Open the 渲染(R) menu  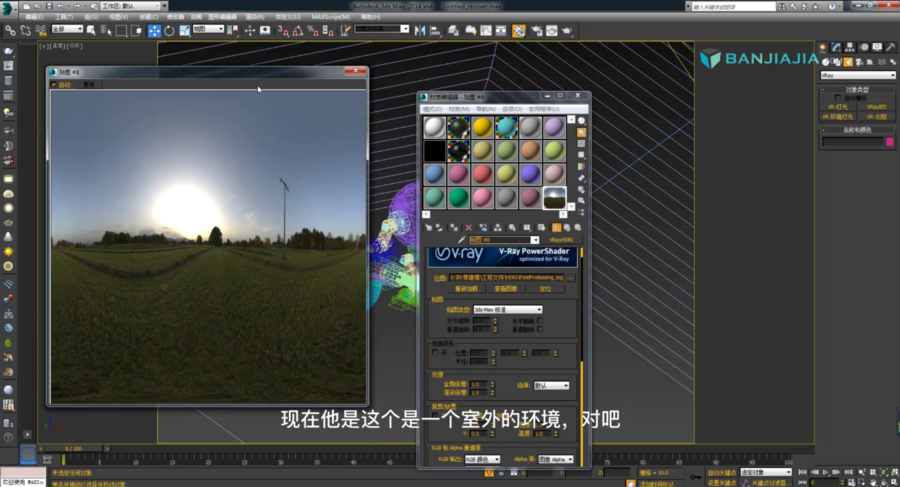tap(254, 17)
